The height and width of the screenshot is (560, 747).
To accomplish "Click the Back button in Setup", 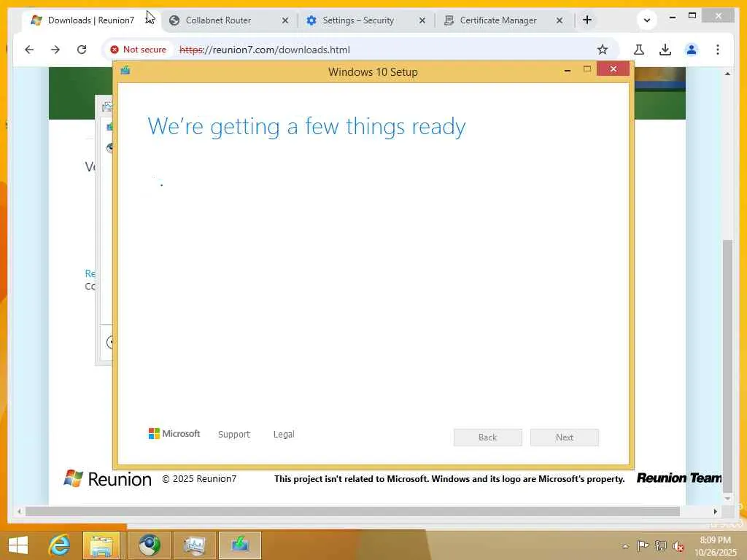I will pos(488,437).
